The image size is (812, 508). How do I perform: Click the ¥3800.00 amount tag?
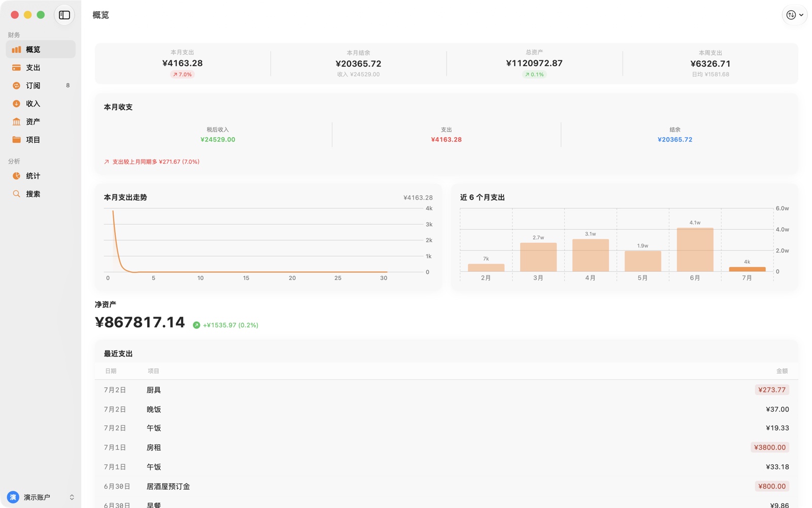[x=770, y=448]
